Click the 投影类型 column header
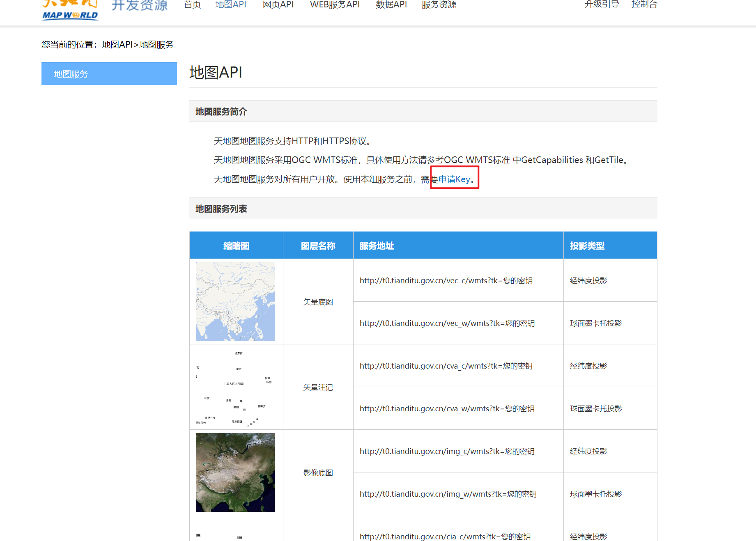This screenshot has width=756, height=541. point(610,245)
